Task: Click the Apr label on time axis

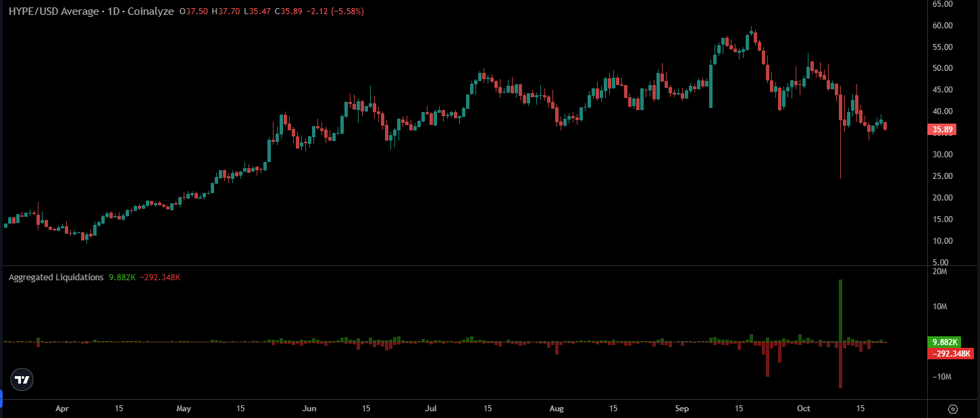Action: [62, 409]
